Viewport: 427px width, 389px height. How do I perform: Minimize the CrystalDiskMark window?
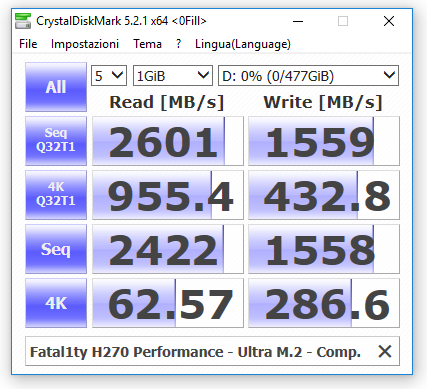(298, 21)
